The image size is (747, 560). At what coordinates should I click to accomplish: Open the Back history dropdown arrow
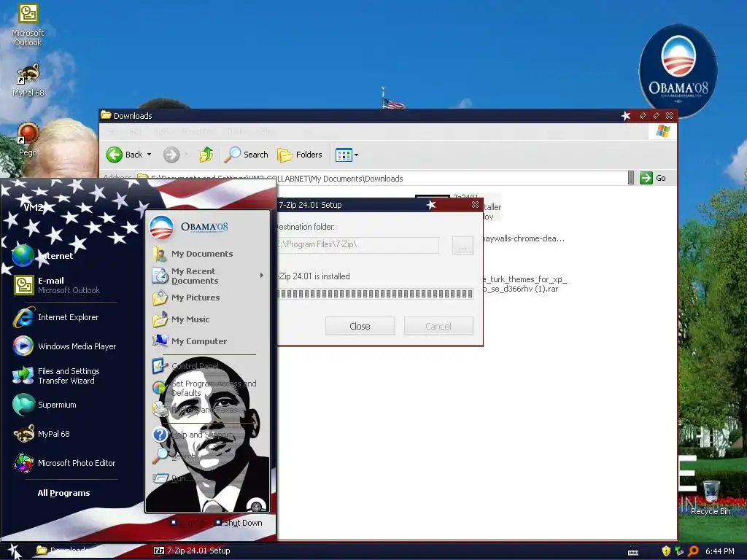coord(149,155)
